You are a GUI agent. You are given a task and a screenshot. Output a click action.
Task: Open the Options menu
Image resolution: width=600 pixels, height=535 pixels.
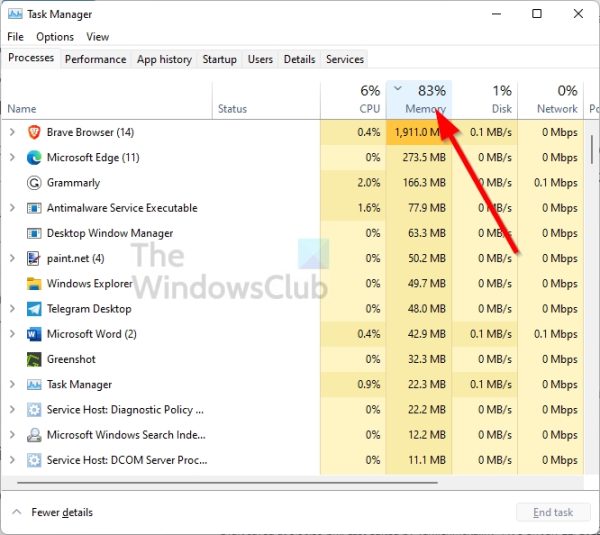click(x=55, y=37)
